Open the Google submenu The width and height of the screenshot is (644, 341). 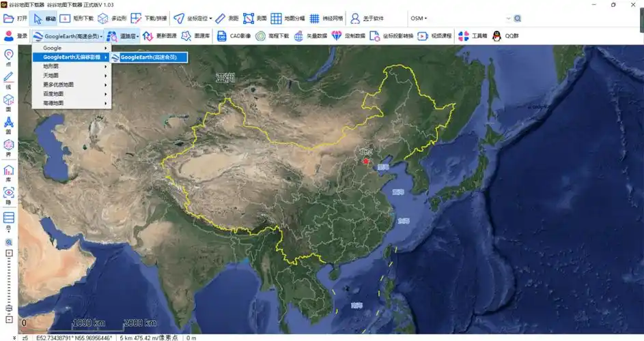click(71, 48)
